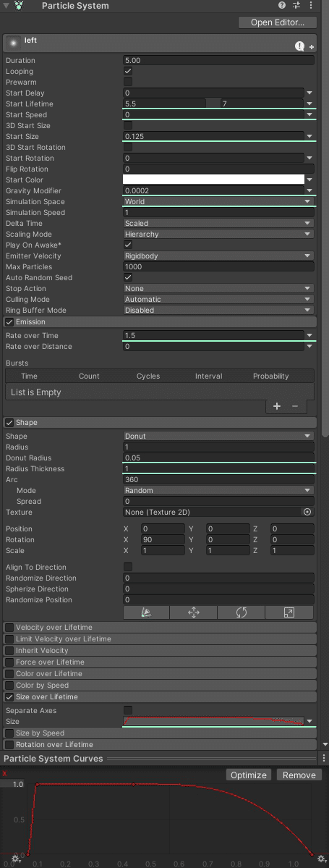Click the plus icon beside left module
The height and width of the screenshot is (868, 329).
pos(312,47)
